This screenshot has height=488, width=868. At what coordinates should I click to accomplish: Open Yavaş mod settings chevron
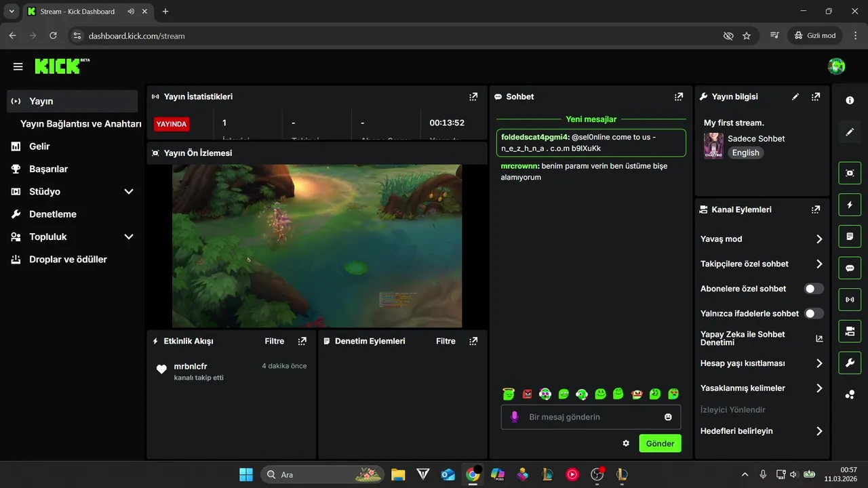coord(819,239)
